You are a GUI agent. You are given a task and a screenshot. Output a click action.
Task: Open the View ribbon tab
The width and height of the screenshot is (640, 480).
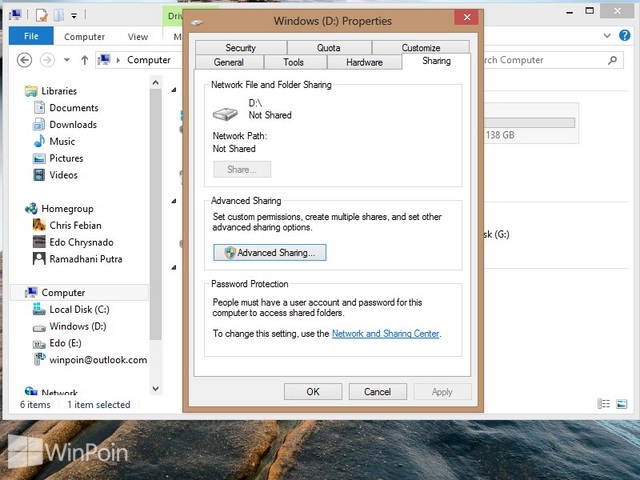point(138,37)
